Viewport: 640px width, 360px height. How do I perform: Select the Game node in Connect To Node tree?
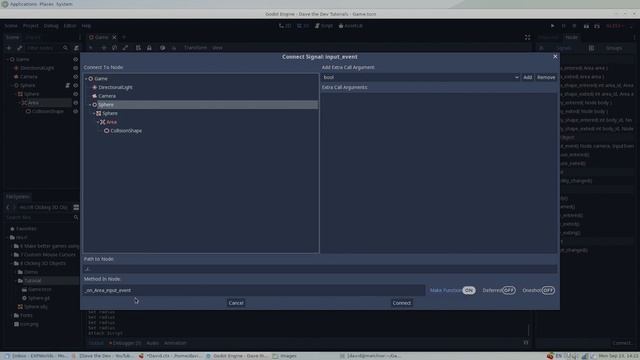coord(101,79)
